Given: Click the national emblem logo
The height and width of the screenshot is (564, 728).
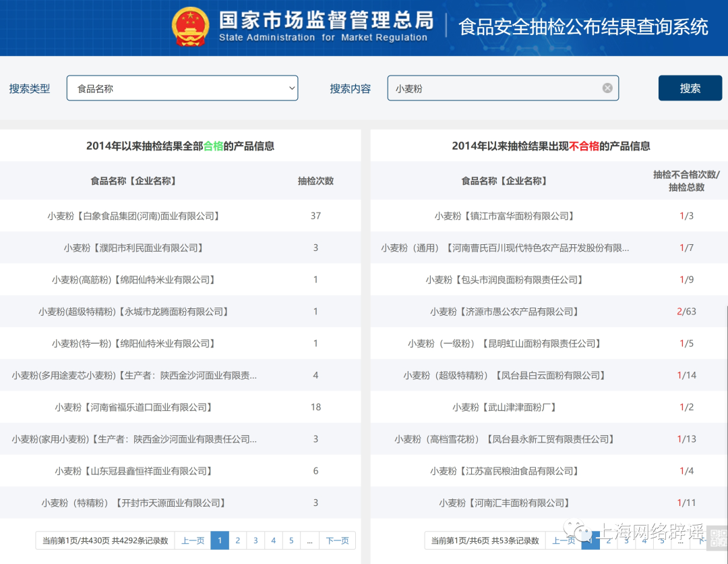Looking at the screenshot, I should (191, 27).
